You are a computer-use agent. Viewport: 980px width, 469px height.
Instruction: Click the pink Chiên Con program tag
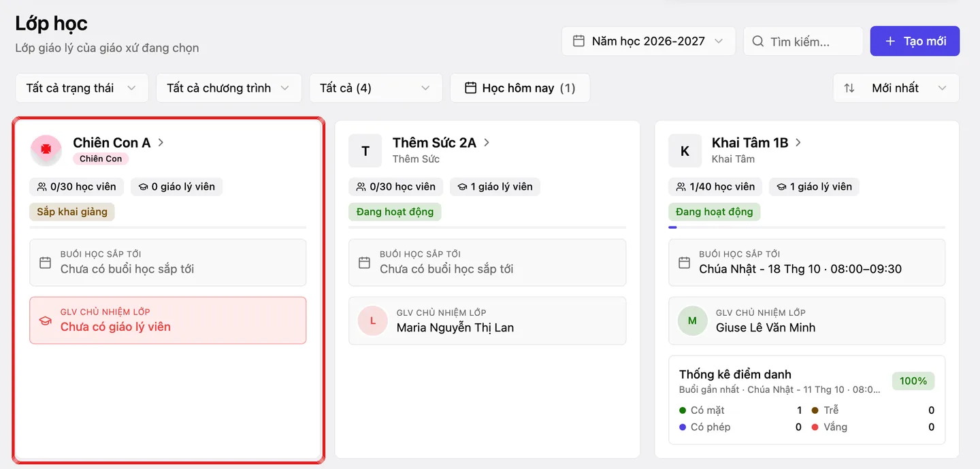(x=101, y=159)
